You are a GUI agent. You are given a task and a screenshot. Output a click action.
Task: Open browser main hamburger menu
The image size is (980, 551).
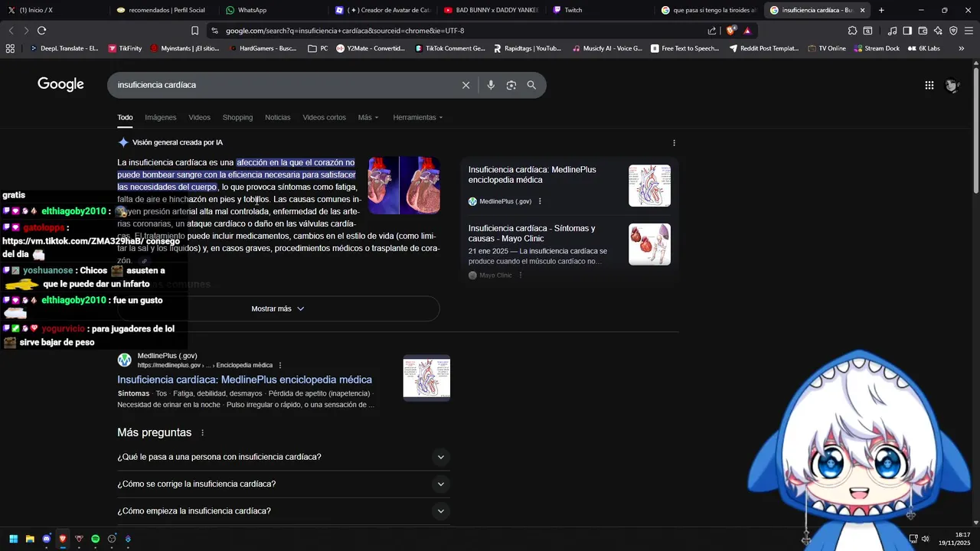(x=969, y=31)
